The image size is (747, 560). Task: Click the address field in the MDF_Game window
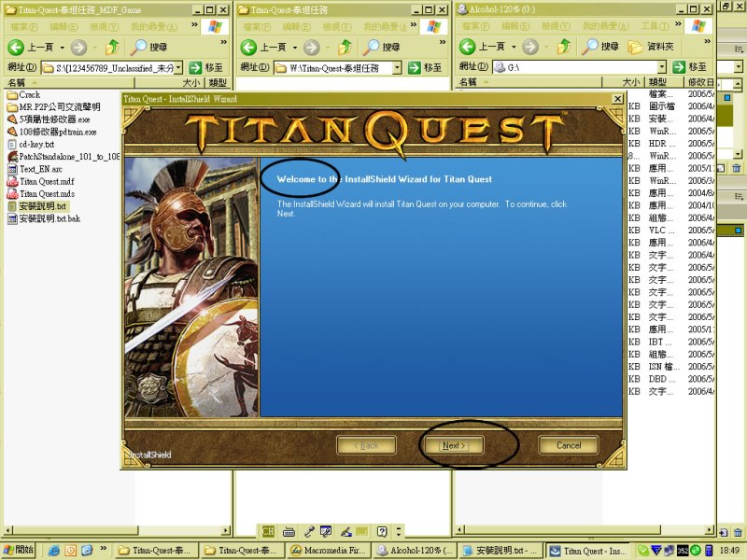point(112,67)
